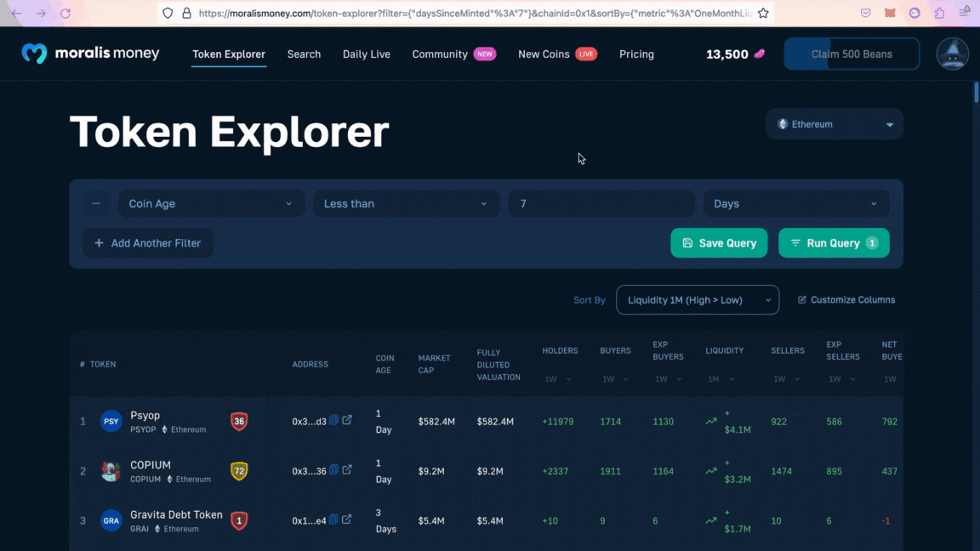Image resolution: width=980 pixels, height=551 pixels.
Task: Change the Liquidity 1M timeframe dropdown
Action: click(x=721, y=379)
